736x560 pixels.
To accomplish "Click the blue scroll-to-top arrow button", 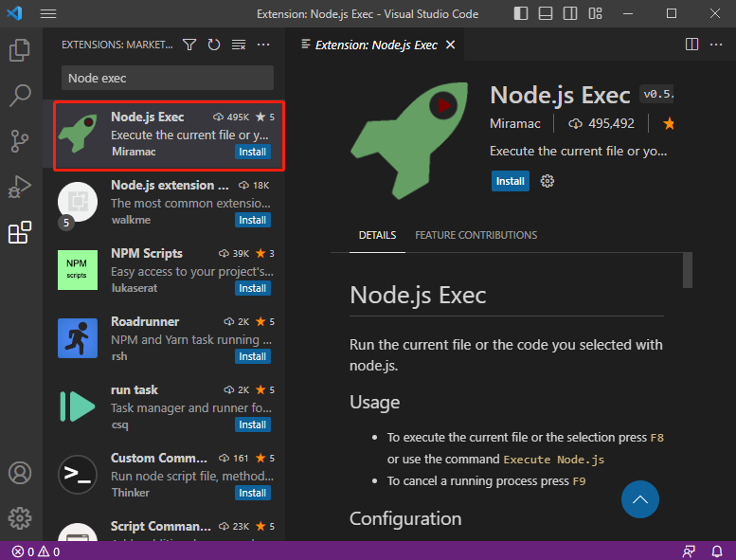I will [640, 499].
